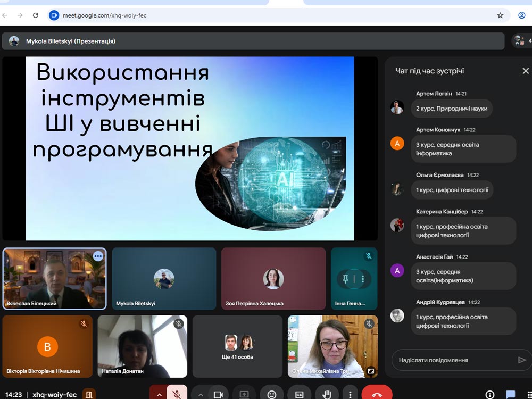Open the emoji reactions picker
The height and width of the screenshot is (399, 532).
pos(272,394)
